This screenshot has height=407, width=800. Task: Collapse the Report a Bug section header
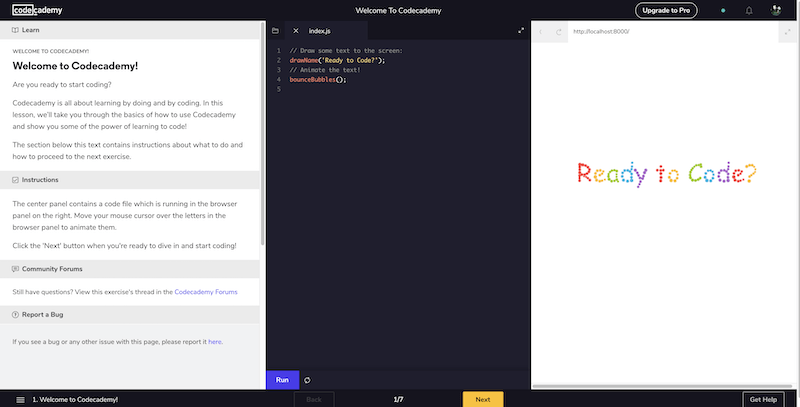(x=130, y=315)
